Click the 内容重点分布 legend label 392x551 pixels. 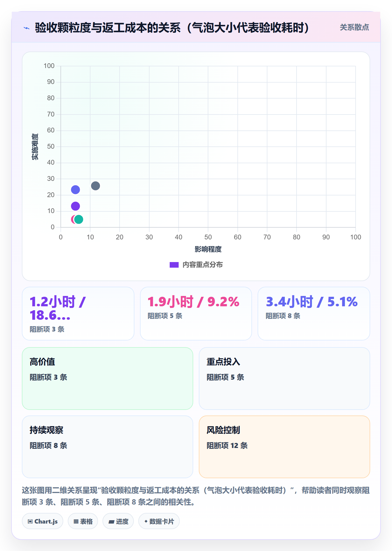coord(202,265)
